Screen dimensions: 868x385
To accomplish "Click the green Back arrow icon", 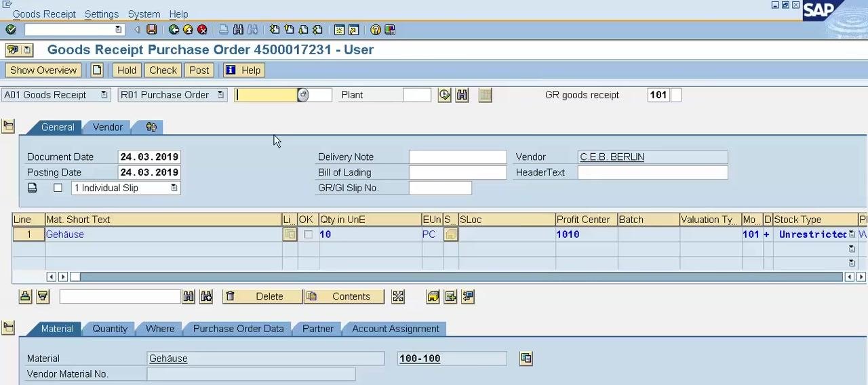I will click(174, 30).
